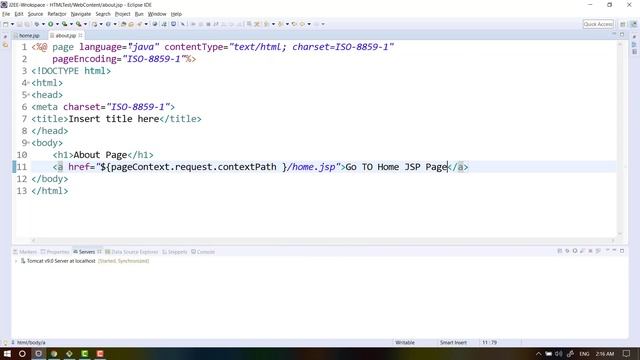Select the Java EE perspective icon
The height and width of the screenshot is (360, 640).
(x=633, y=24)
